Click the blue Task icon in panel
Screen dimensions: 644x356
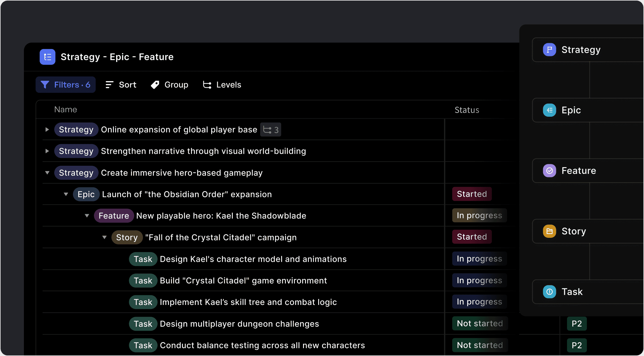[x=549, y=292]
